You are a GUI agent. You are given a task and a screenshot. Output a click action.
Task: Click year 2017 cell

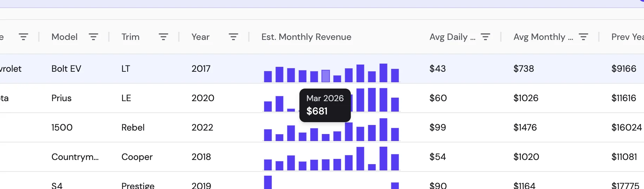(x=201, y=69)
